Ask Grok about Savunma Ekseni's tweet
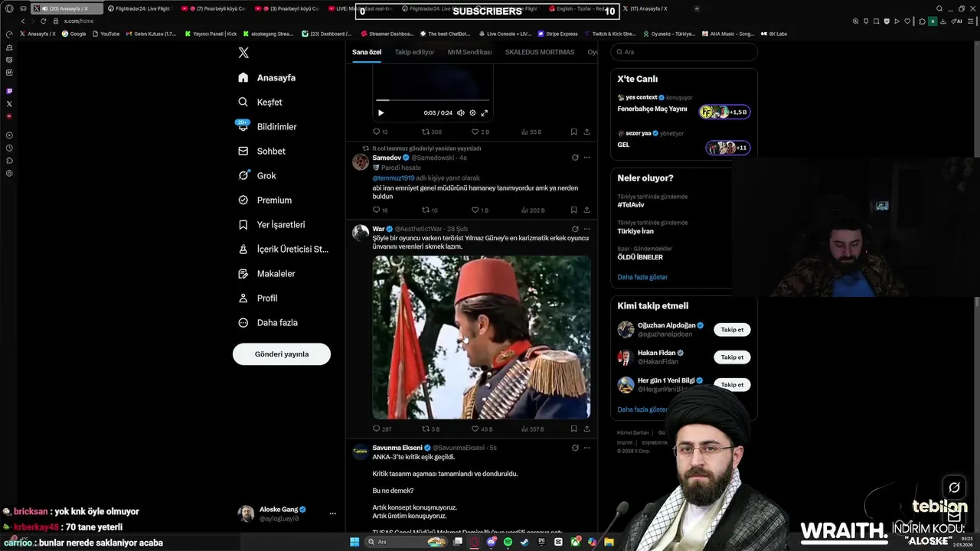The height and width of the screenshot is (551, 980). tap(575, 448)
